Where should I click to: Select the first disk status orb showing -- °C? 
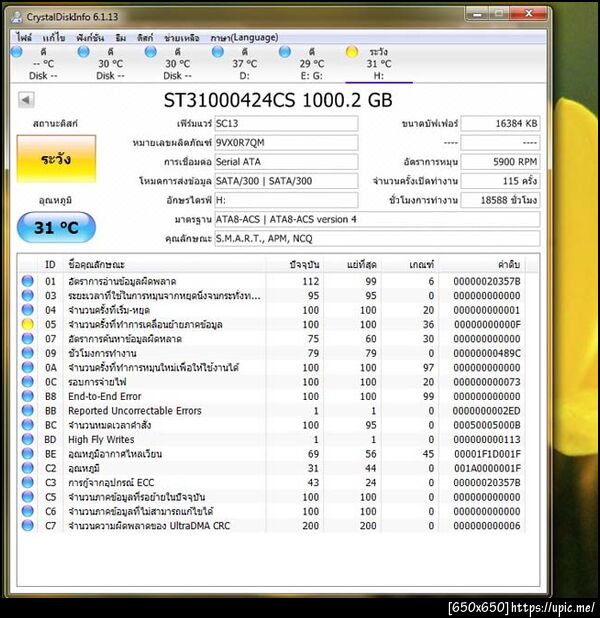[x=17, y=52]
